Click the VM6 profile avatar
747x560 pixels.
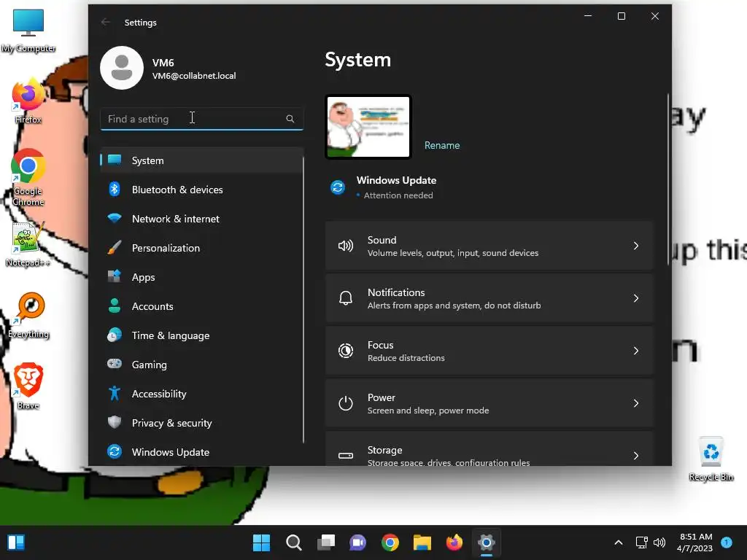pyautogui.click(x=122, y=68)
